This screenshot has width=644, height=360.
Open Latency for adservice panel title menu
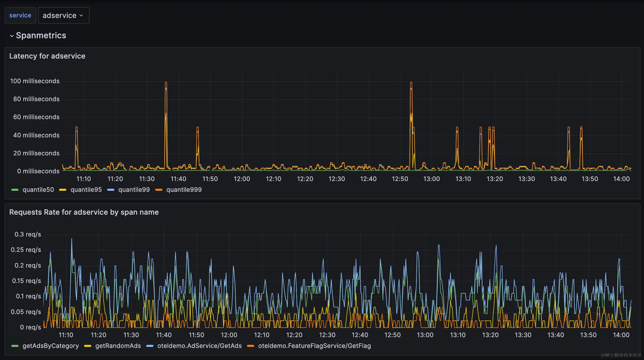47,56
